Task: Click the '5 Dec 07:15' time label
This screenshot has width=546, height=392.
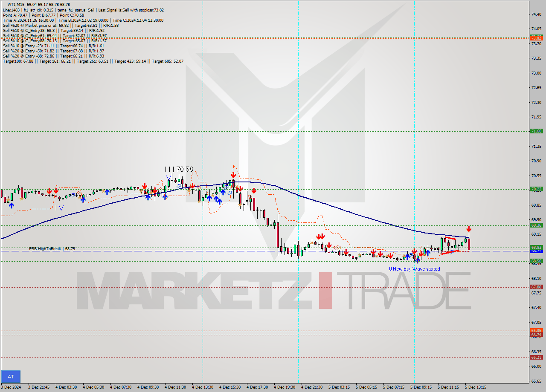Action: point(394,387)
